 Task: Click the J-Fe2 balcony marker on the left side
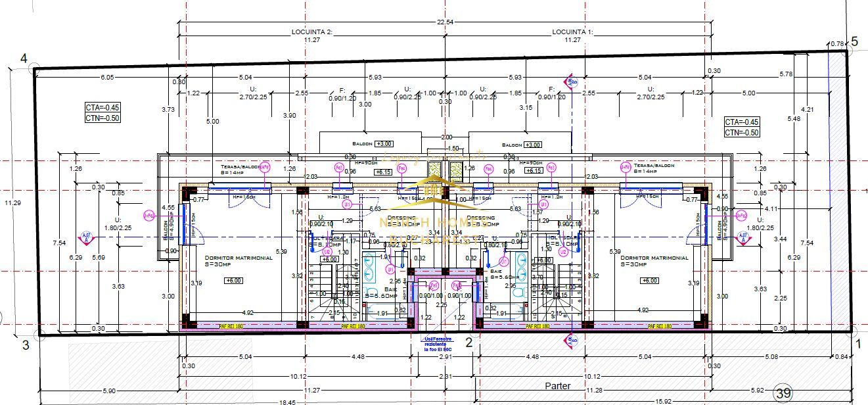(x=149, y=216)
